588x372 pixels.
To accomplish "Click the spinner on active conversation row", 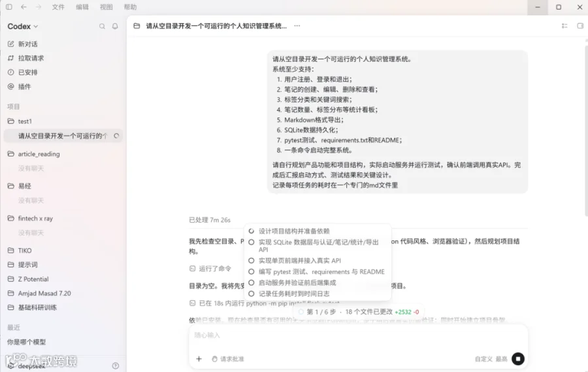I will click(116, 136).
